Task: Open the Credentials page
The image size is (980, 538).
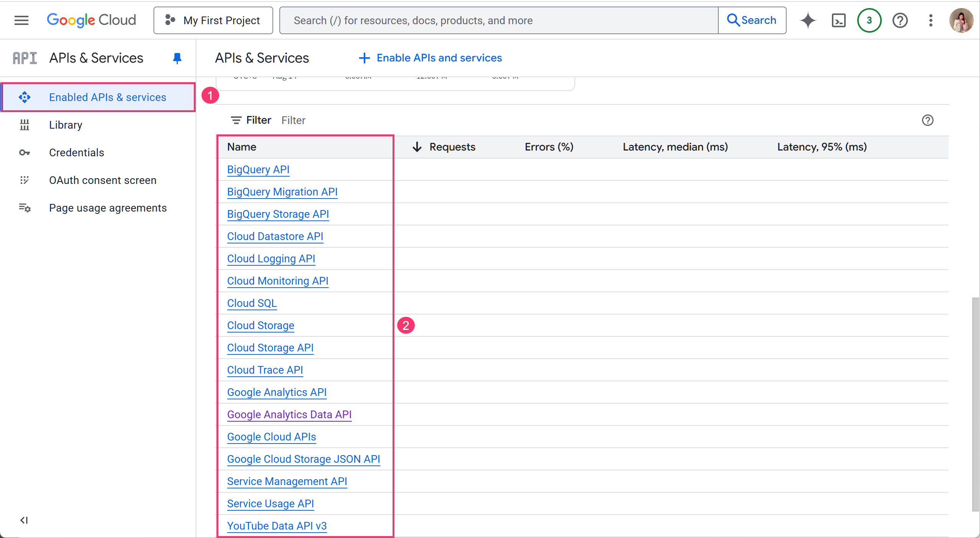Action: coord(77,152)
